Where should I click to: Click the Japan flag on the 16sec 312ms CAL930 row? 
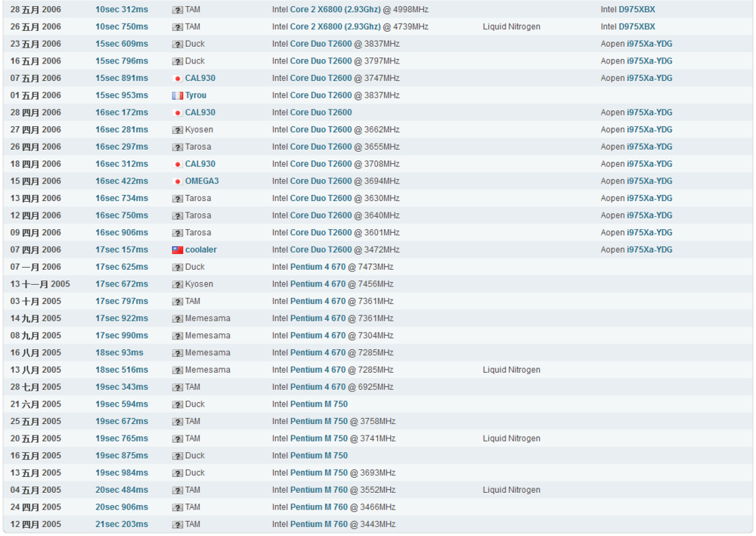coord(178,164)
